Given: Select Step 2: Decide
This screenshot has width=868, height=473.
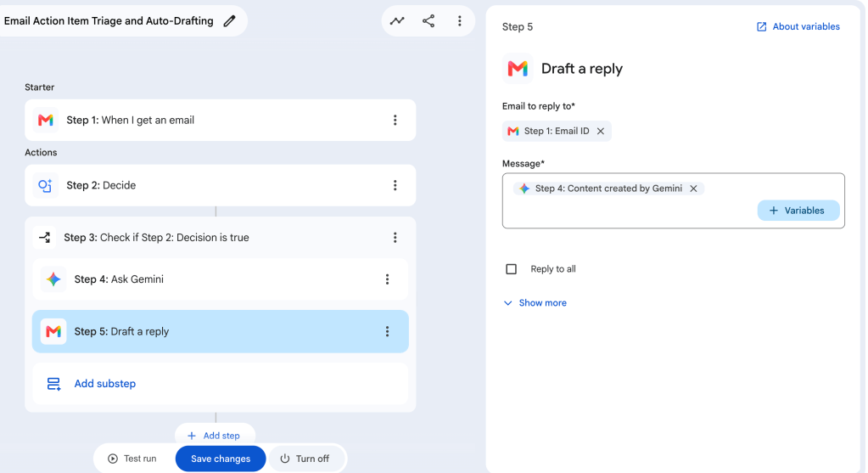Looking at the screenshot, I should point(221,185).
